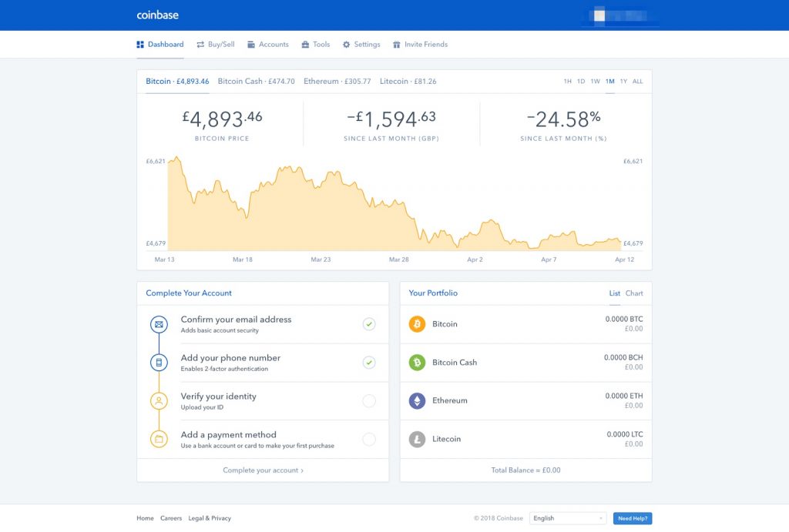Switch portfolio to Chart view

pyautogui.click(x=634, y=293)
